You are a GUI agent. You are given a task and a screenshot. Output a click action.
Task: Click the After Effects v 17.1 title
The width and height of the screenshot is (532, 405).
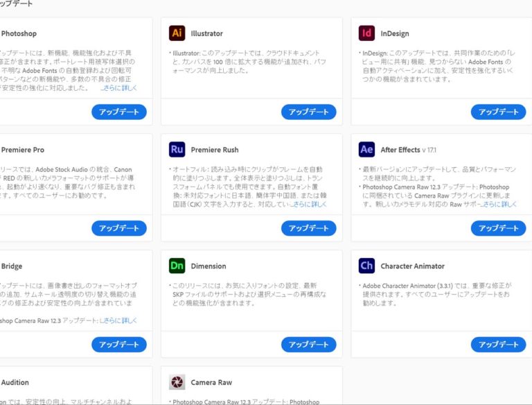pos(408,150)
